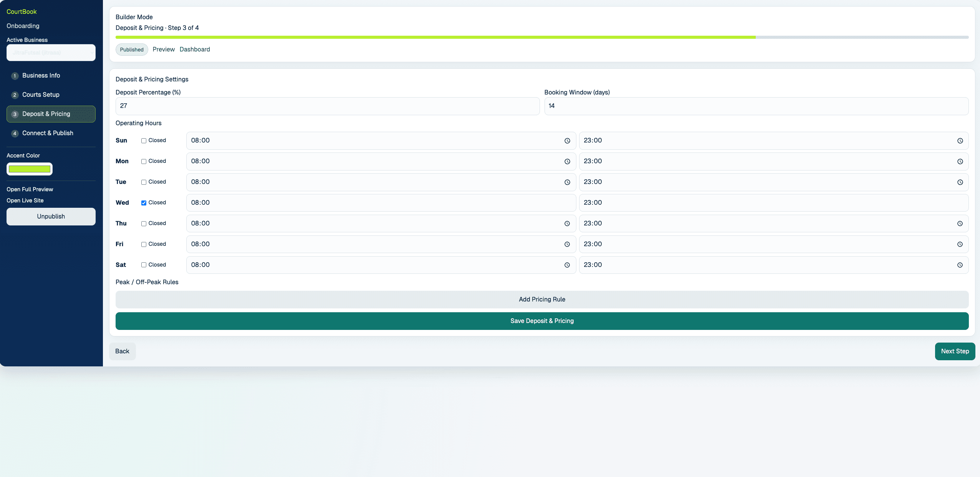The width and height of the screenshot is (980, 477).
Task: Open the Thursday opening time clock picker
Action: pyautogui.click(x=567, y=223)
